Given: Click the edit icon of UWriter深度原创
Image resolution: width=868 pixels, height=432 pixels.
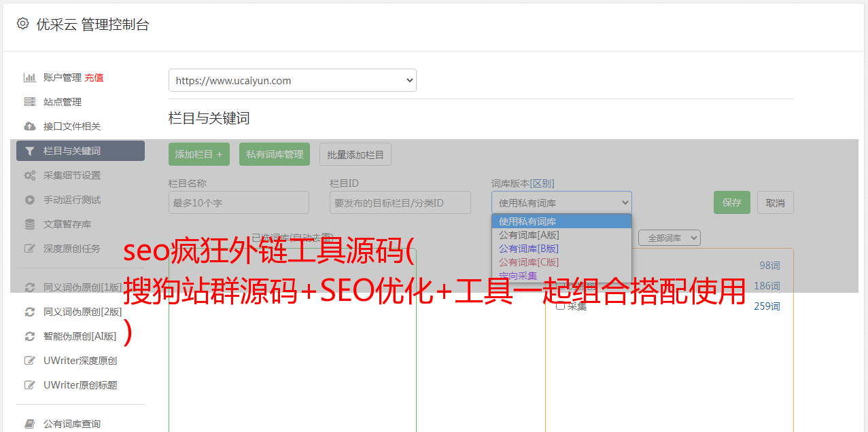Looking at the screenshot, I should (x=29, y=361).
